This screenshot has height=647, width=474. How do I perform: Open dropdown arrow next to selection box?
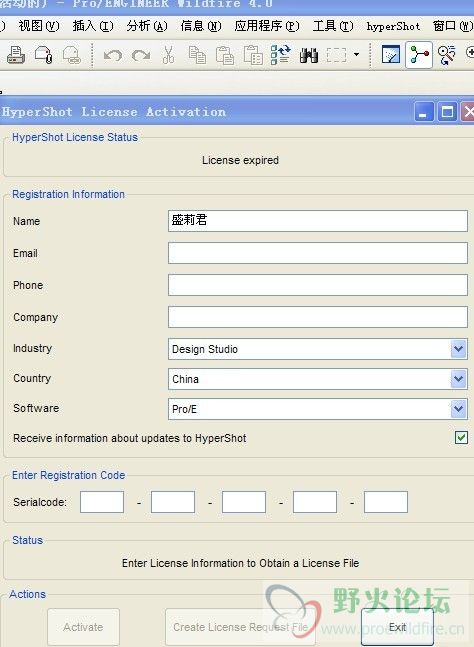[356, 54]
